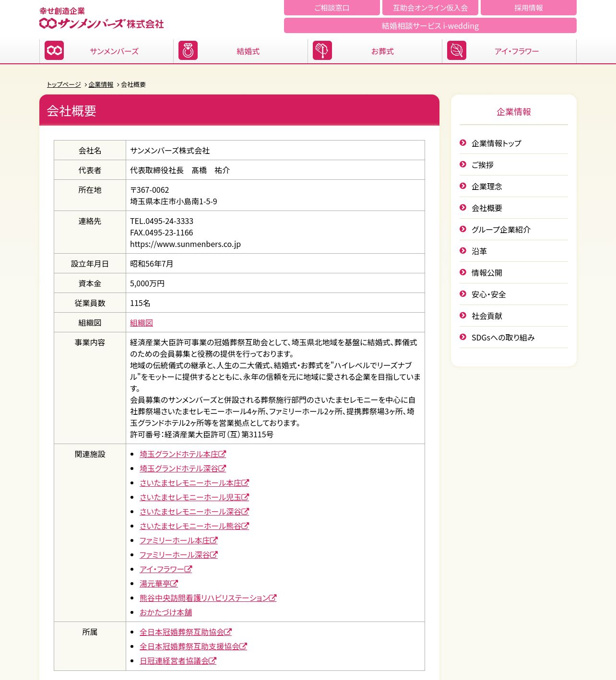
Task: Open the アイ・フラワー navigation tab
Action: click(509, 51)
